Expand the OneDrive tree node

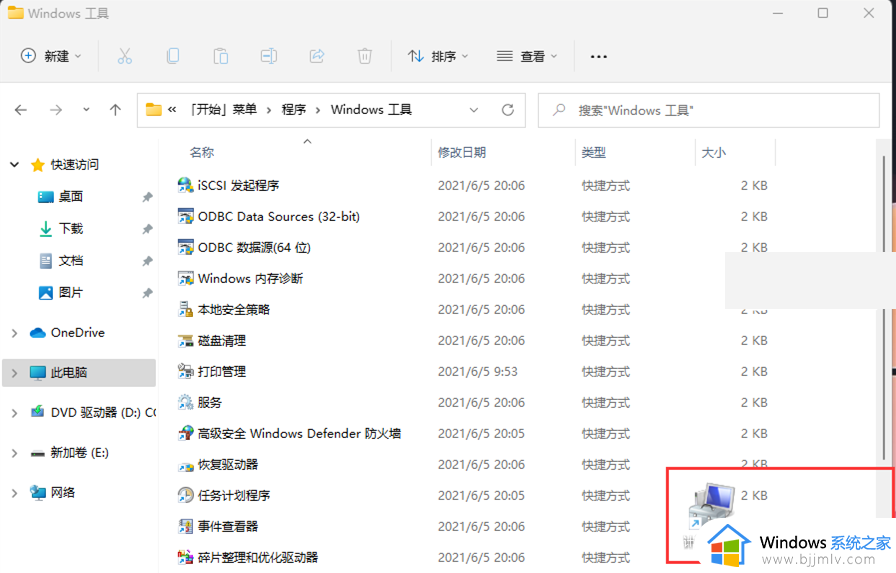click(14, 332)
